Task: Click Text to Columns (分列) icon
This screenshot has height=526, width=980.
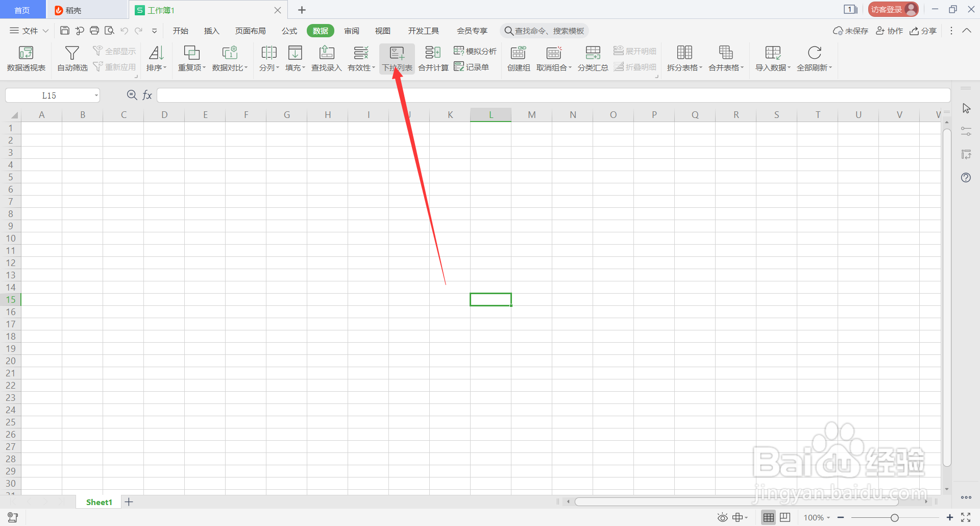Action: point(269,53)
